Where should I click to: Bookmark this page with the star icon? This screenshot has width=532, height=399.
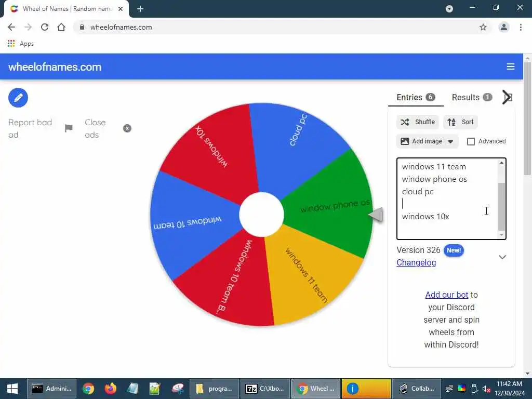(x=483, y=27)
